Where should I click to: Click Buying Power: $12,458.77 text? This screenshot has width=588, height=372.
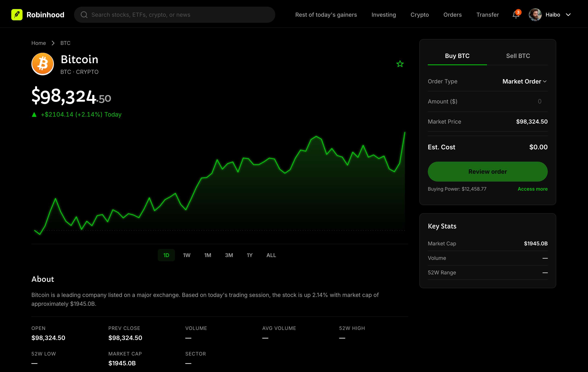pyautogui.click(x=457, y=189)
